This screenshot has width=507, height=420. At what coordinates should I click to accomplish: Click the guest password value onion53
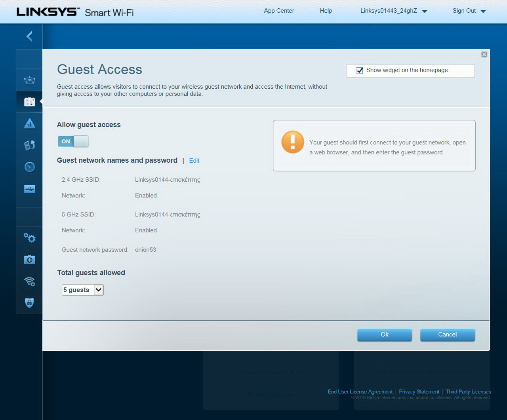pyautogui.click(x=145, y=250)
